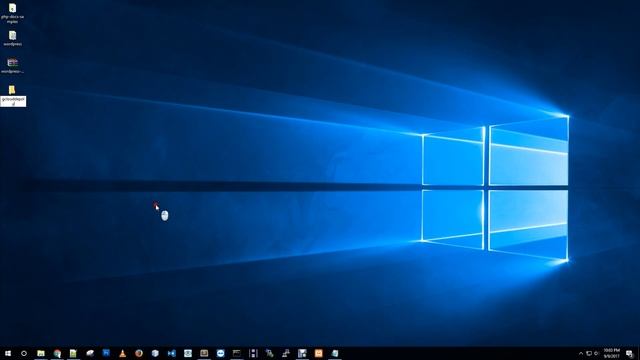Open Cortana search circle on taskbar
This screenshot has height=360, width=640.
(x=24, y=353)
